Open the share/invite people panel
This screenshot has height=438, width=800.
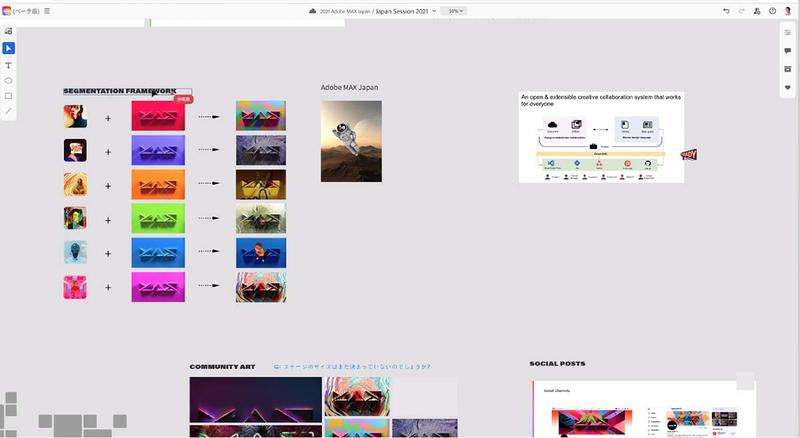pos(757,11)
